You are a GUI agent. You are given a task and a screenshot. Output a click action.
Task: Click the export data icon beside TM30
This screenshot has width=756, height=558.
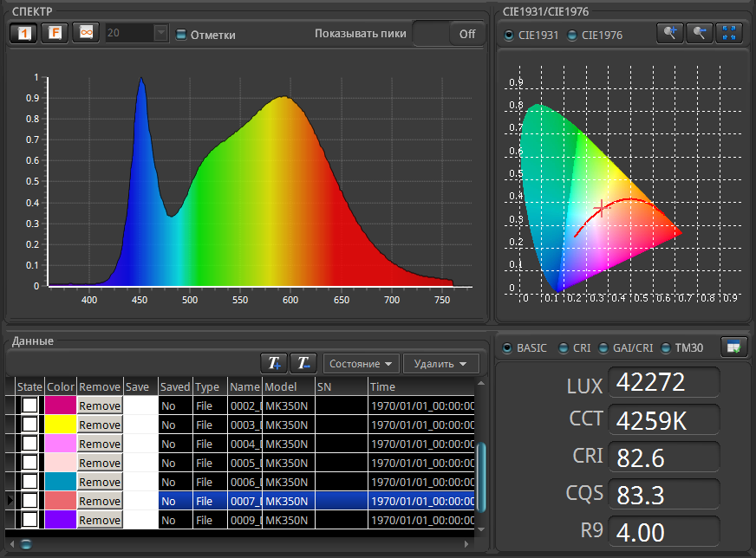[x=734, y=347]
